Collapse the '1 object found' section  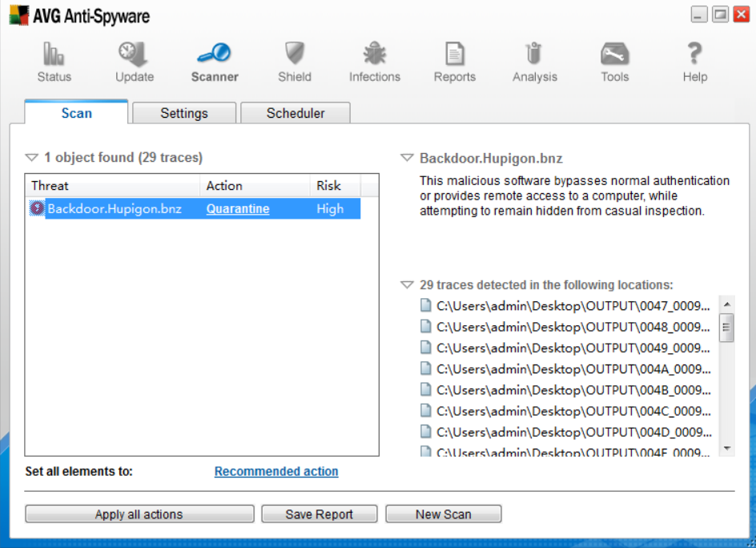(31, 157)
